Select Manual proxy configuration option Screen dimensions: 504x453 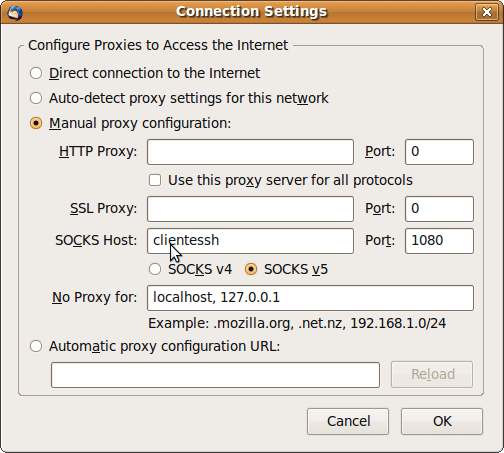click(x=36, y=123)
